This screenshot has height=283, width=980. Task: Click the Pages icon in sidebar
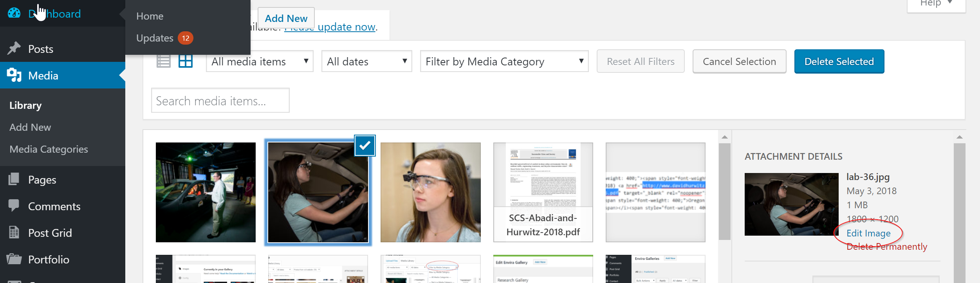(x=14, y=179)
